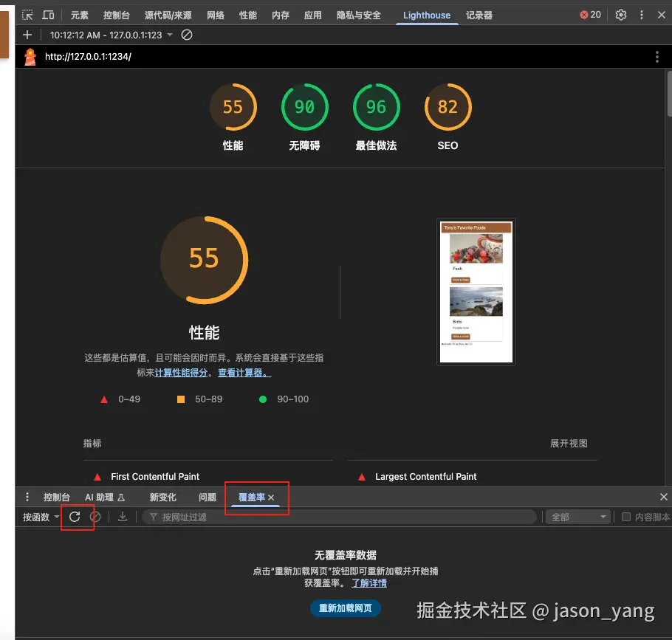
Task: Click the clear coverage icon
Action: 95,517
